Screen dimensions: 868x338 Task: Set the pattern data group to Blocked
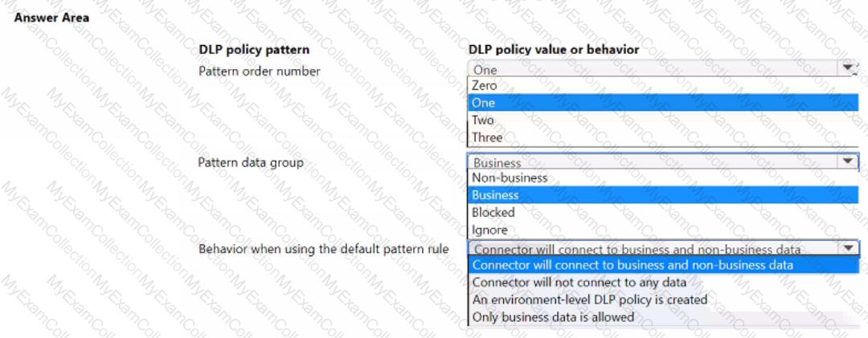(x=493, y=213)
